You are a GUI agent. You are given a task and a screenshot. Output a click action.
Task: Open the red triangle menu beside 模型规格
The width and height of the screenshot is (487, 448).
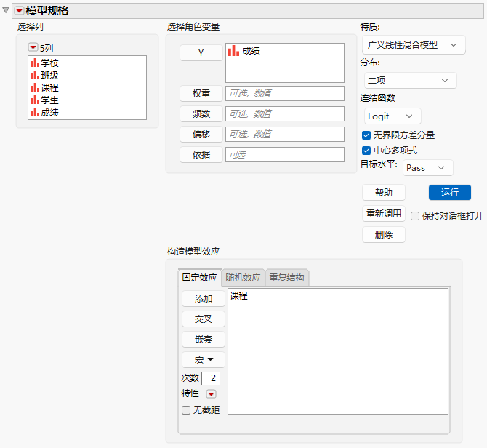pyautogui.click(x=19, y=11)
